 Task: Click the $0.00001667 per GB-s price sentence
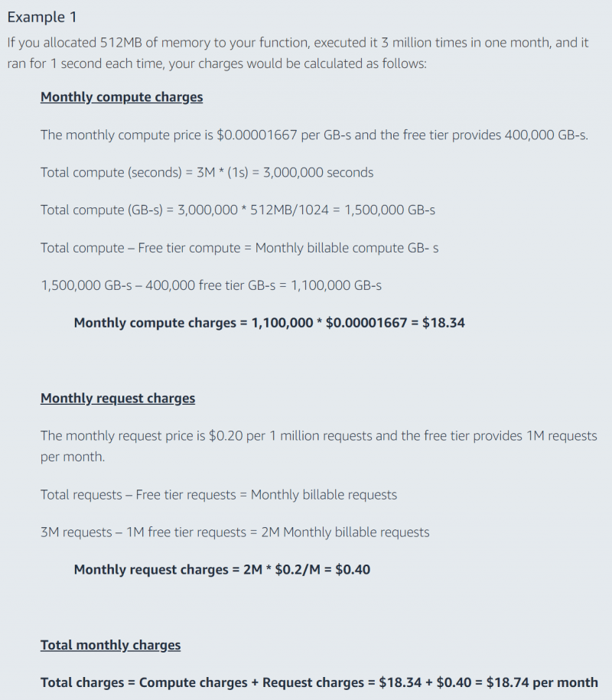[x=314, y=135]
